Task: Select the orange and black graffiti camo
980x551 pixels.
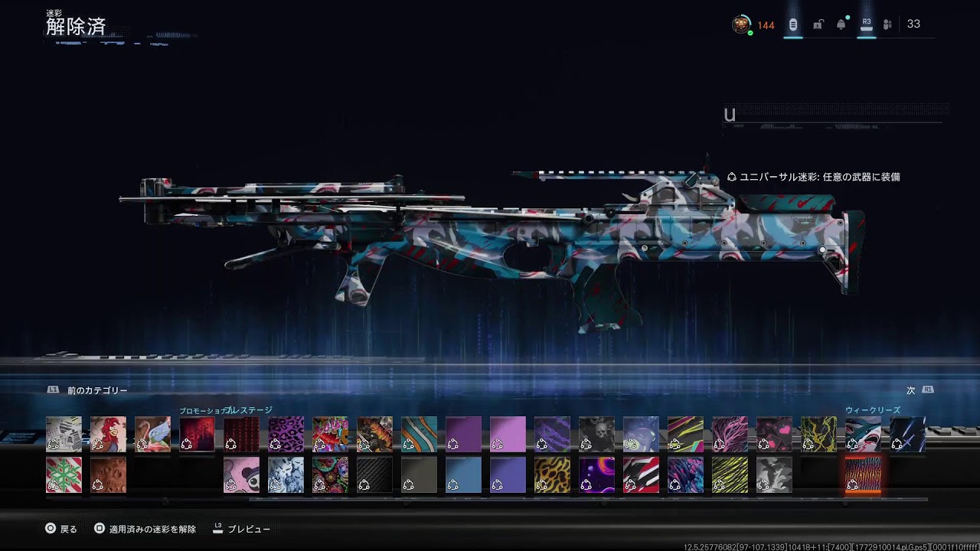Action: click(374, 434)
